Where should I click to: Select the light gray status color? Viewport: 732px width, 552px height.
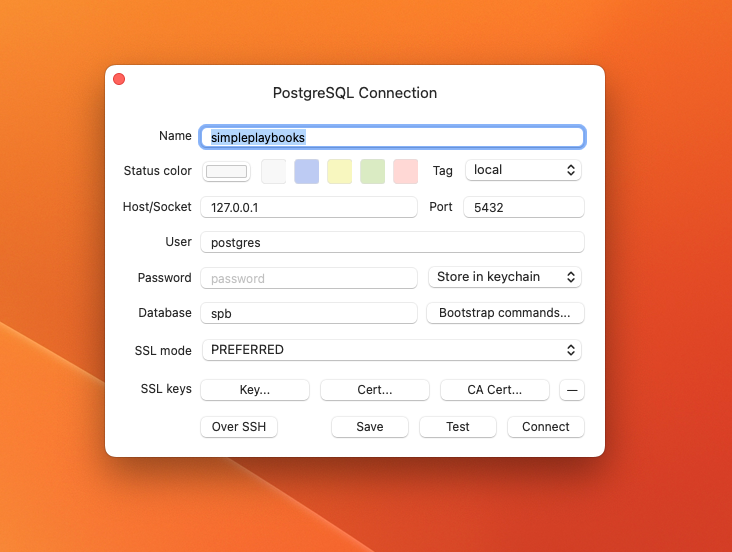[274, 171]
